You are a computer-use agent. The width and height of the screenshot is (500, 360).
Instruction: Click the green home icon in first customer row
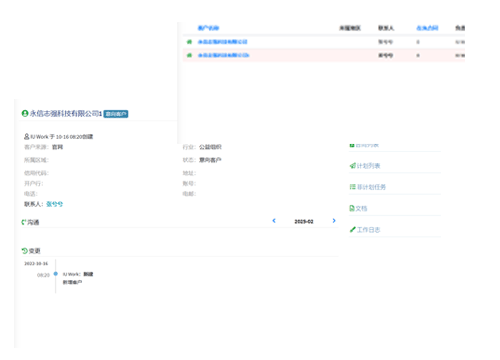189,42
